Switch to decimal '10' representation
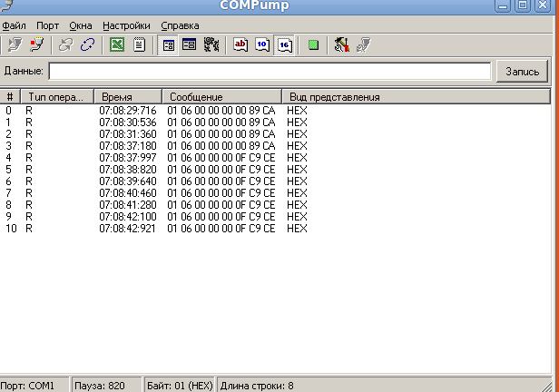Screen dimensions: 559x392 coord(262,44)
